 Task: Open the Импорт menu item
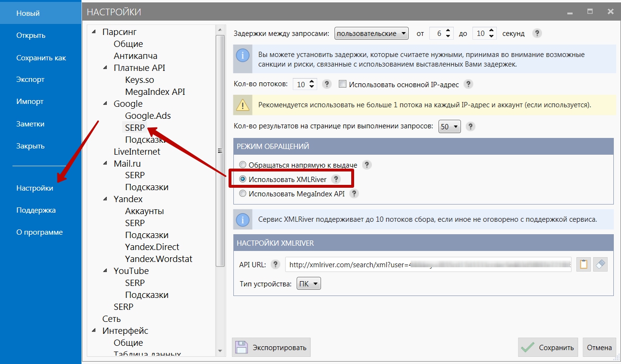point(30,102)
